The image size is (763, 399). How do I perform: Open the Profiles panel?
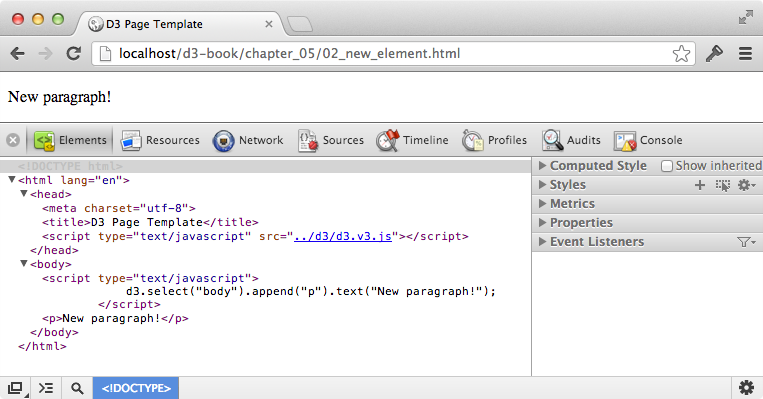[494, 140]
